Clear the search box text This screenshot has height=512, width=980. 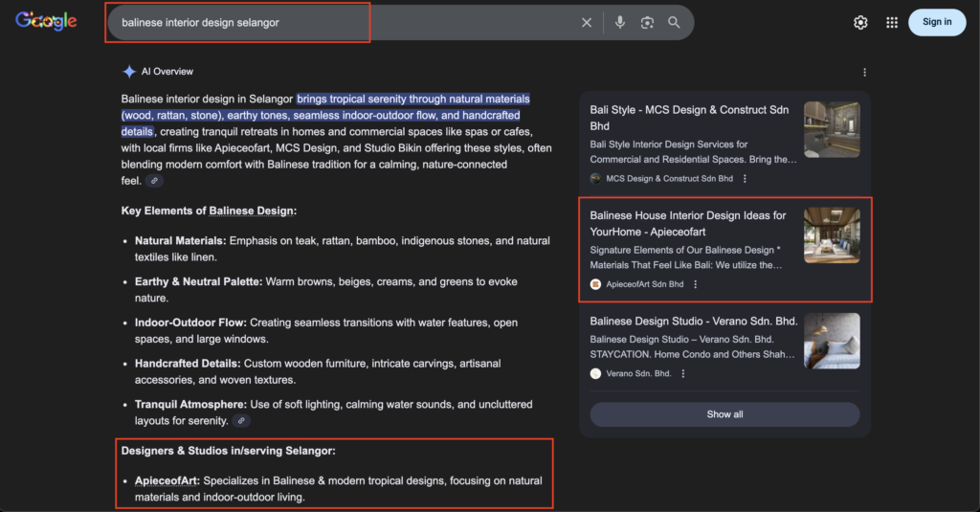tap(587, 23)
